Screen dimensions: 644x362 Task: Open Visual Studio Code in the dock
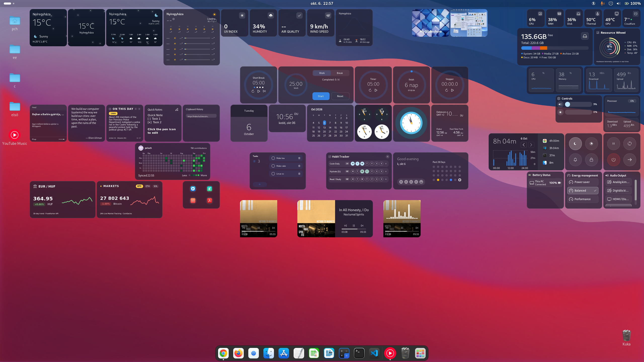click(x=374, y=353)
